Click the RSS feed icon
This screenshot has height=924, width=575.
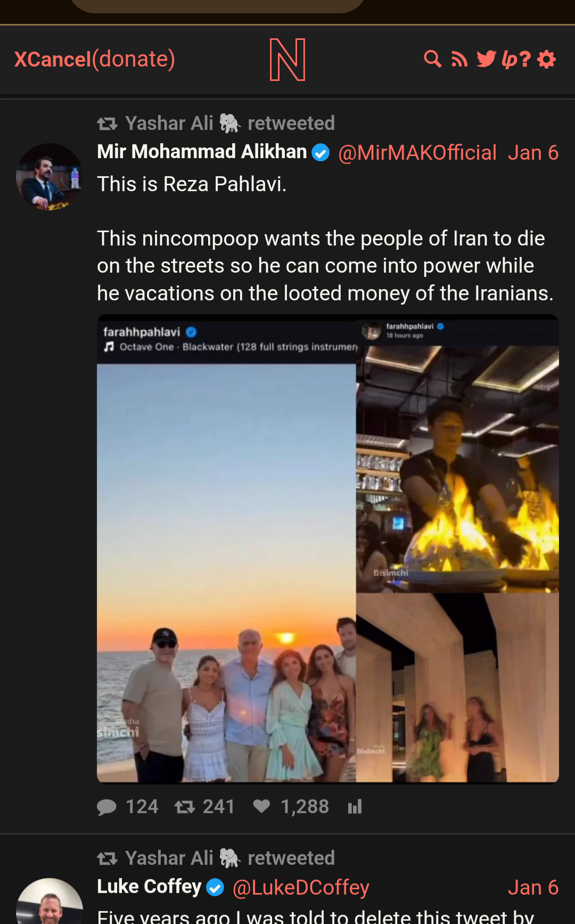coord(459,59)
